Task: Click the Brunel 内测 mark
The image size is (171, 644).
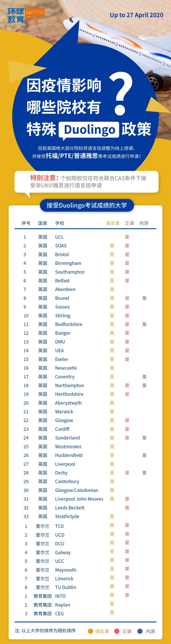Action: point(145,298)
